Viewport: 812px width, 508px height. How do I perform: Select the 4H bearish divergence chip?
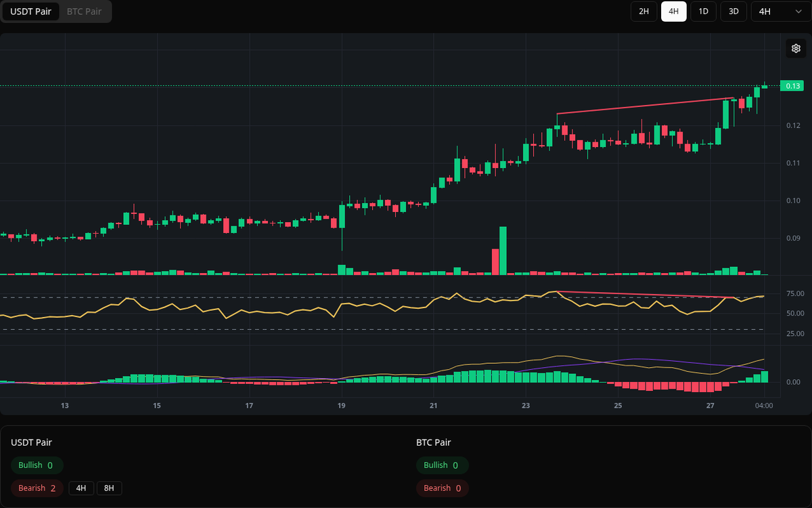81,488
